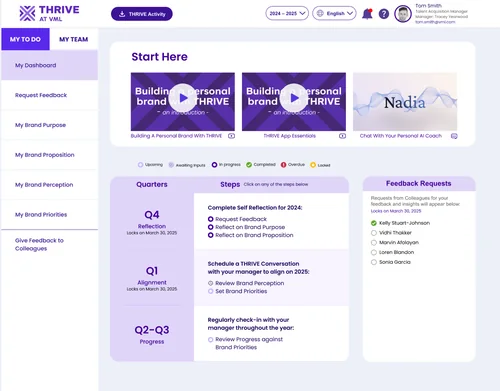Click the globe icon in language selector
This screenshot has width=500, height=391.
click(x=320, y=13)
